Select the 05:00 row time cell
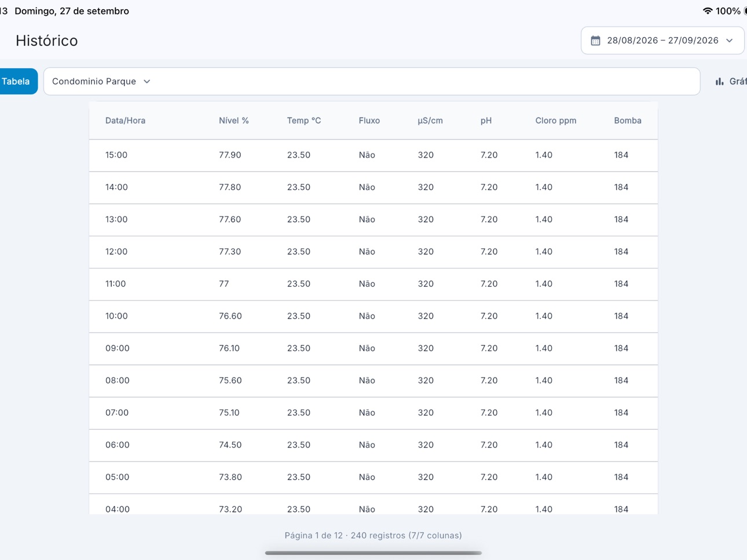The height and width of the screenshot is (560, 747). (x=118, y=477)
